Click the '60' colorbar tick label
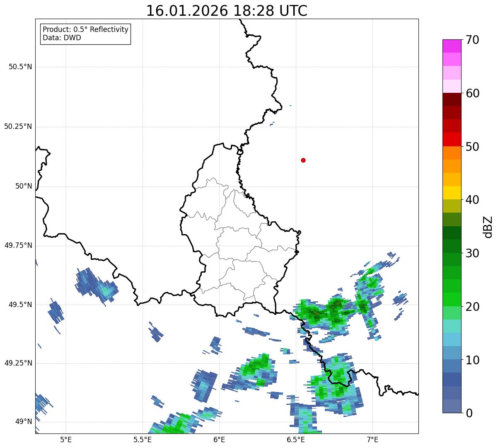 point(472,93)
